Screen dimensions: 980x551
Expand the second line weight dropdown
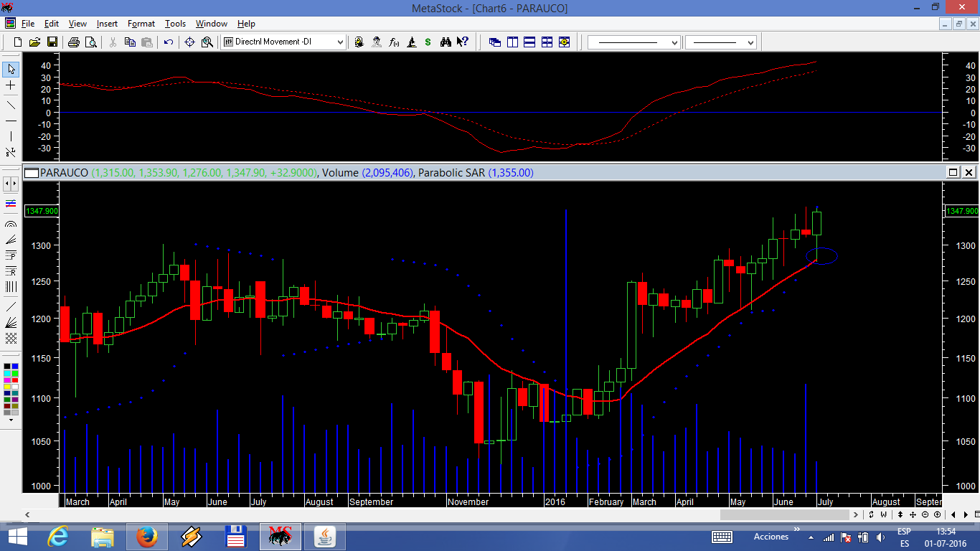pyautogui.click(x=750, y=43)
